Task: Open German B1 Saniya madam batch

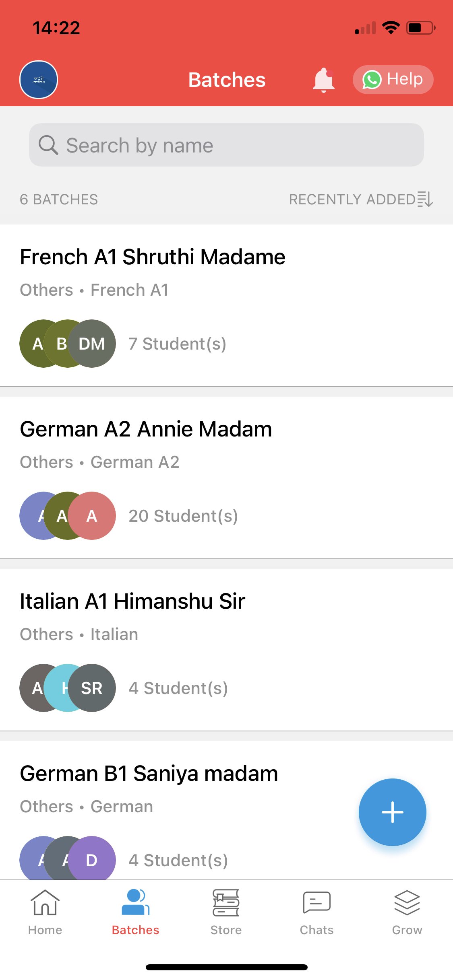Action: [x=149, y=774]
